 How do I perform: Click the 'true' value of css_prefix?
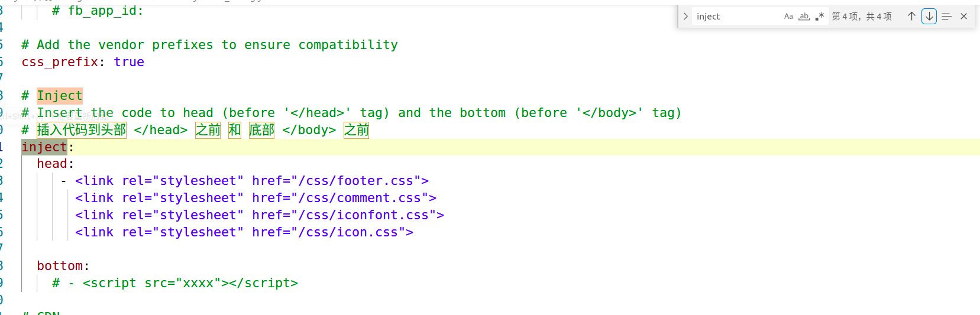tap(129, 62)
